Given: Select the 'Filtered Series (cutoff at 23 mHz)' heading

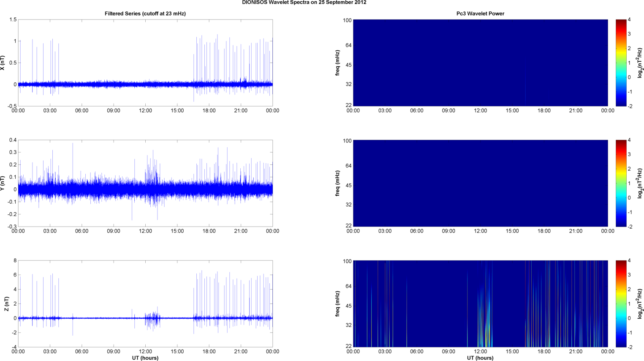Looking at the screenshot, I should (x=145, y=14).
